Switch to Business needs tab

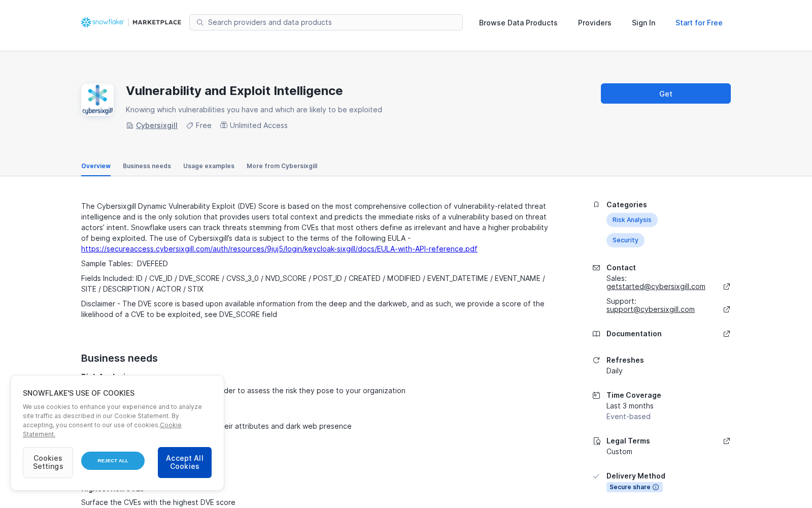point(147,166)
